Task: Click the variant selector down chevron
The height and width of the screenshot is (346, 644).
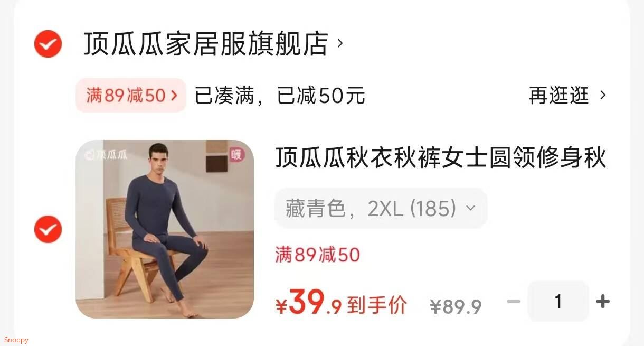Action: tap(470, 209)
